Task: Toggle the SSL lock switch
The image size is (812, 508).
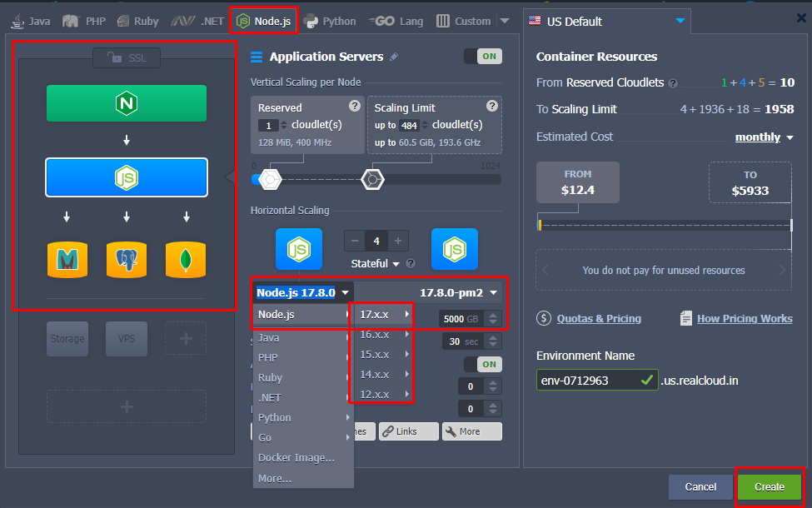Action: pyautogui.click(x=127, y=57)
